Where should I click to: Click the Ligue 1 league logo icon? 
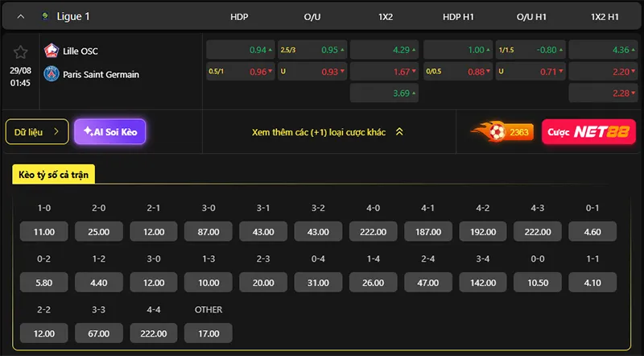(45, 16)
